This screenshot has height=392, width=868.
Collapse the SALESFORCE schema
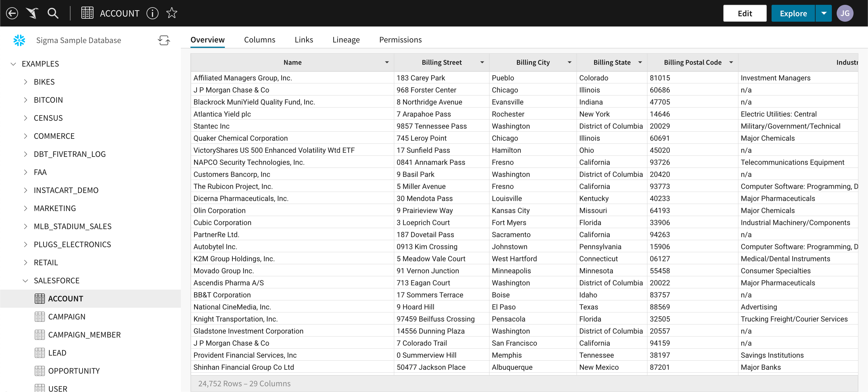pos(26,281)
